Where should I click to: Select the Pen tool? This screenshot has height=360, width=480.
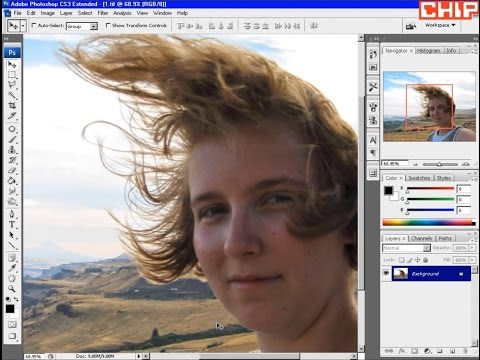coord(12,214)
